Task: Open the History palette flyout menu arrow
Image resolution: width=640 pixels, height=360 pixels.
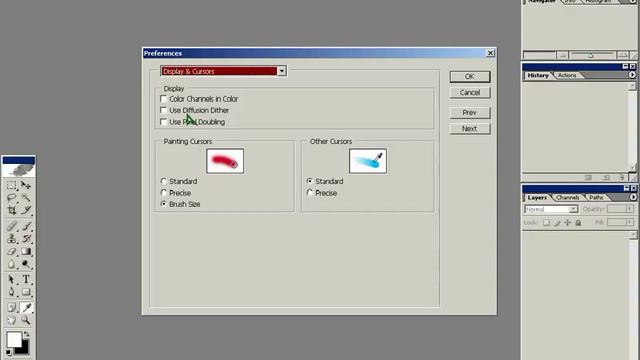Action: pos(632,75)
